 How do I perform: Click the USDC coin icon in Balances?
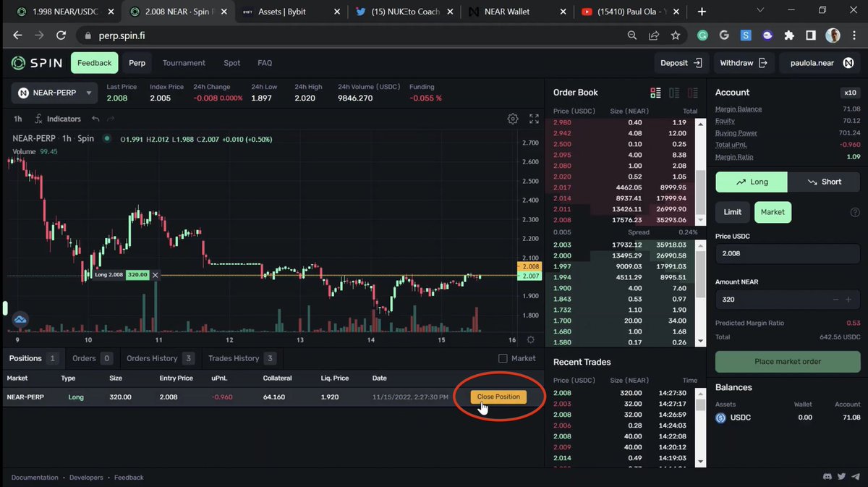(720, 418)
